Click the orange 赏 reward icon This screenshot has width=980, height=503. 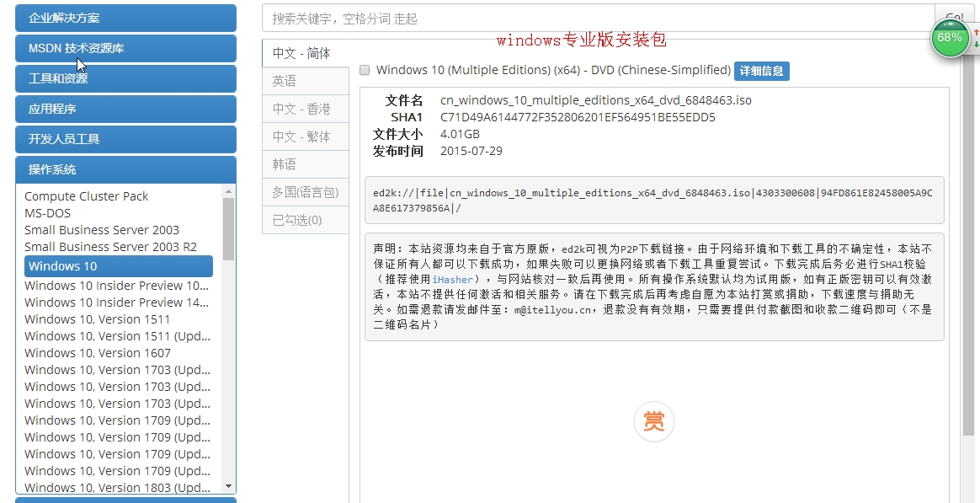click(653, 421)
